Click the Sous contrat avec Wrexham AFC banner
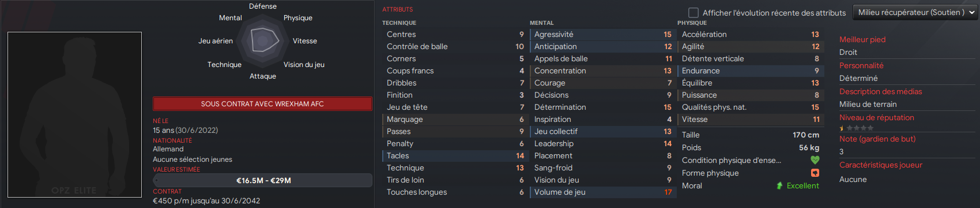Screen dimensions: 980x208 pos(262,104)
